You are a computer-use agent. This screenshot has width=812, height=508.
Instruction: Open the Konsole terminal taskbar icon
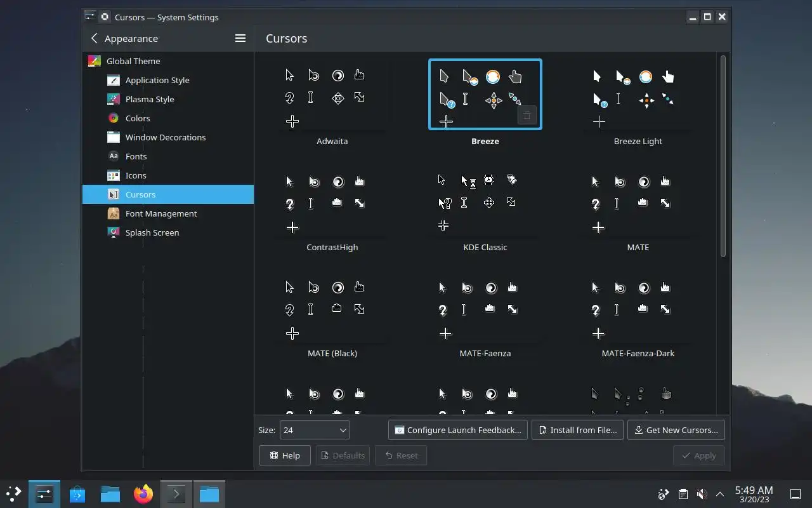[x=176, y=493]
